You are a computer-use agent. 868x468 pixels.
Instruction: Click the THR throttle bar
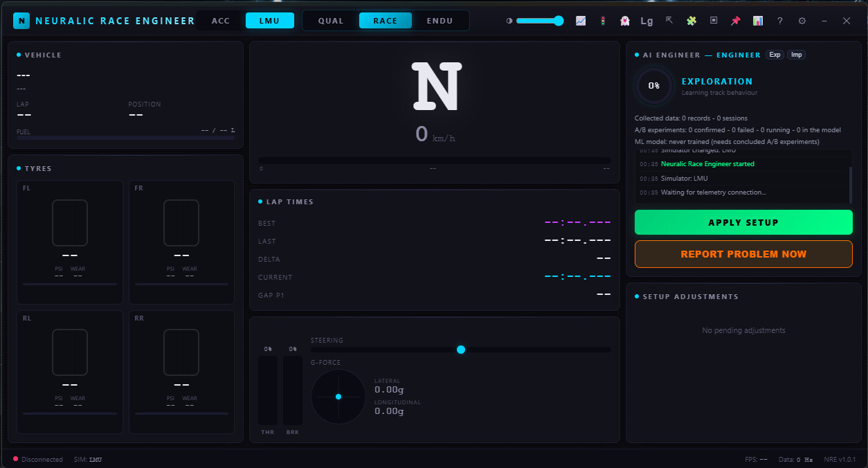(x=268, y=390)
